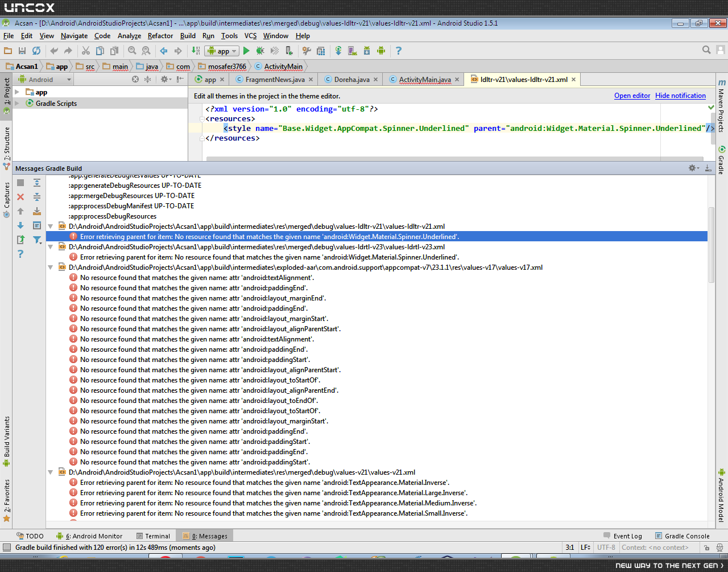Viewport: 728px width, 572px height.
Task: Open the Event Log button
Action: pos(622,536)
